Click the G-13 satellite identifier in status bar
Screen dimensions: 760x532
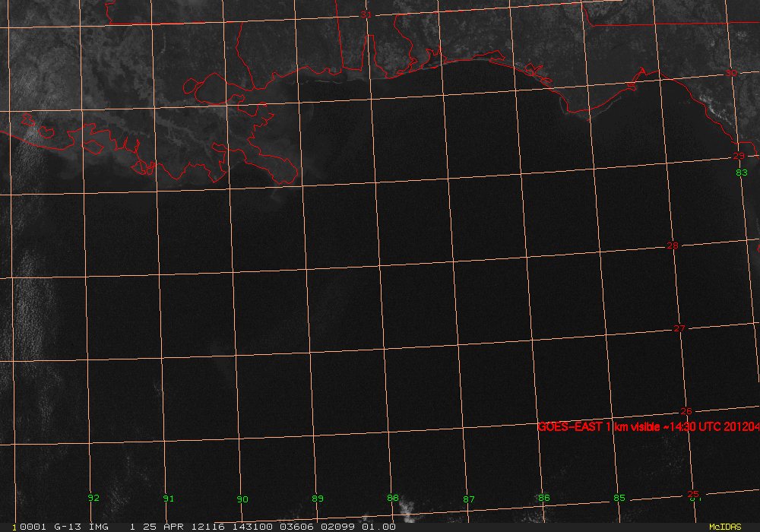(x=68, y=527)
